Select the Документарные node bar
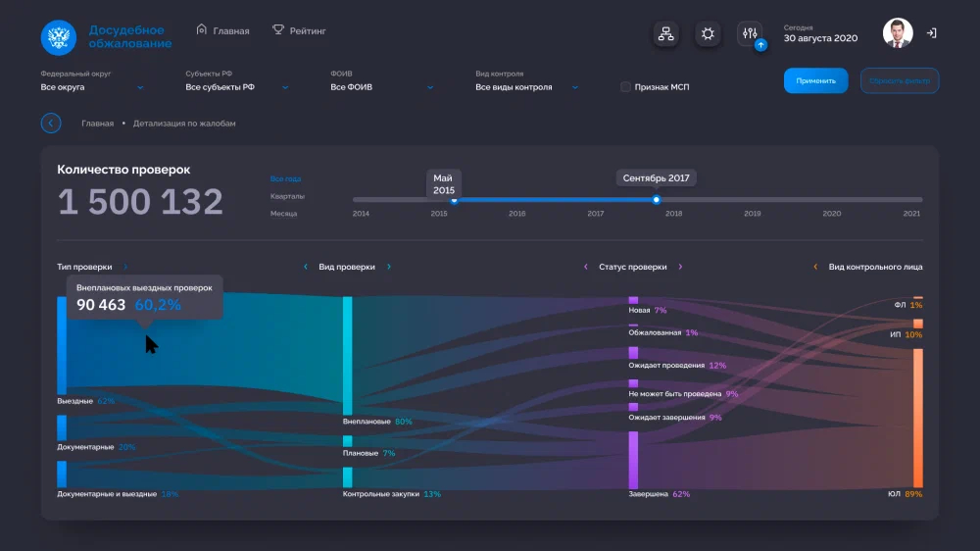This screenshot has height=551, width=980. (x=62, y=427)
